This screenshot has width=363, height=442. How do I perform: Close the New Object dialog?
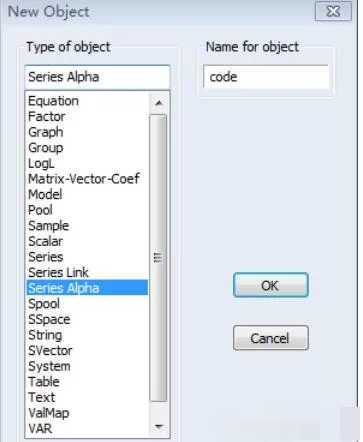(333, 12)
